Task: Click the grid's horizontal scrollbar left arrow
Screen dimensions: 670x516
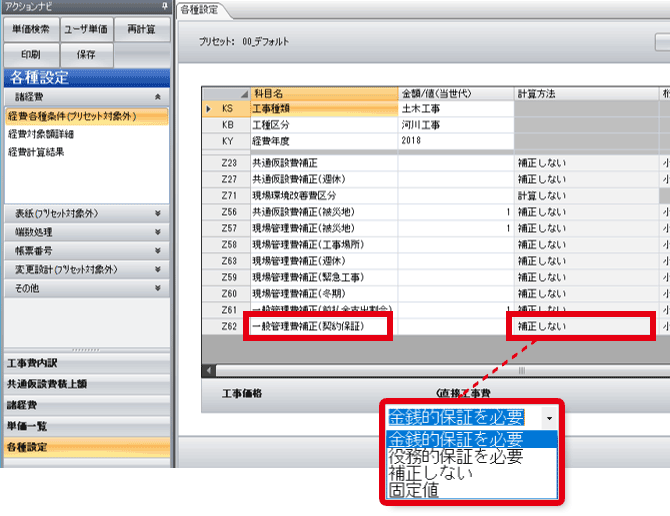Action: [x=209, y=369]
